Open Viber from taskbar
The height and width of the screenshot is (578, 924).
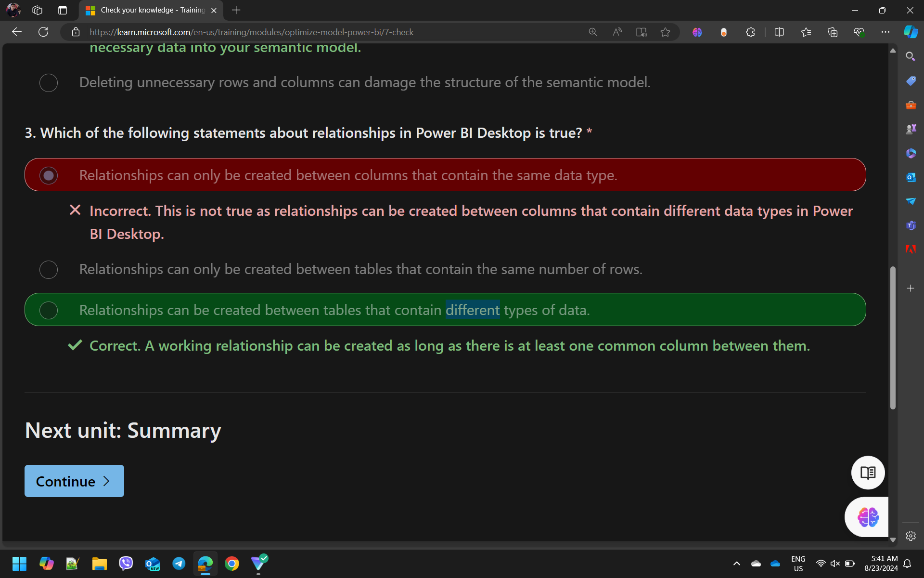(x=126, y=564)
